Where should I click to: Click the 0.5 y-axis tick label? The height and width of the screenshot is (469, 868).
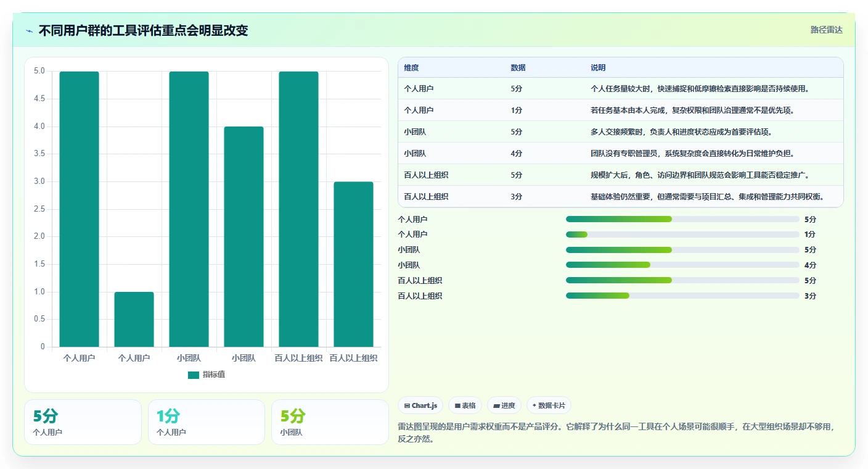39,319
